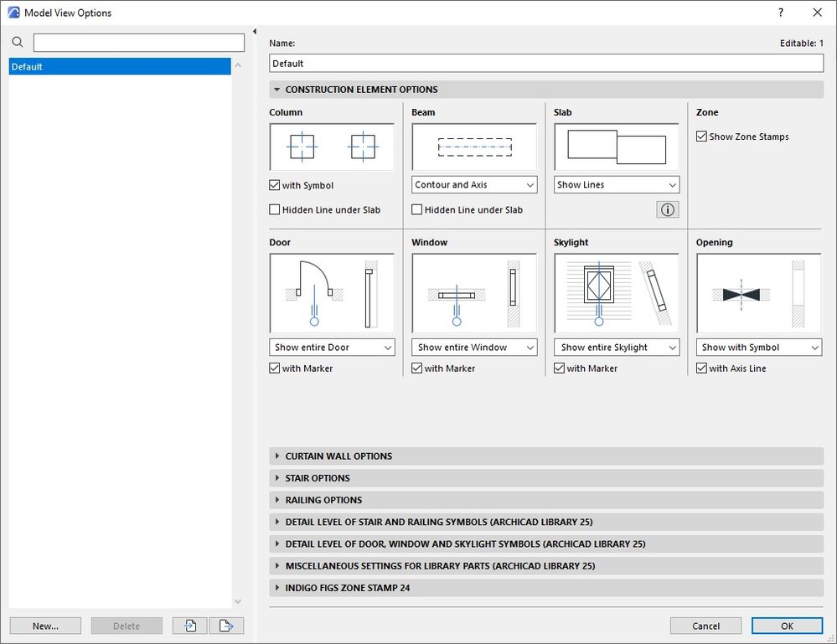Collapse the left panel with arrow

255,32
